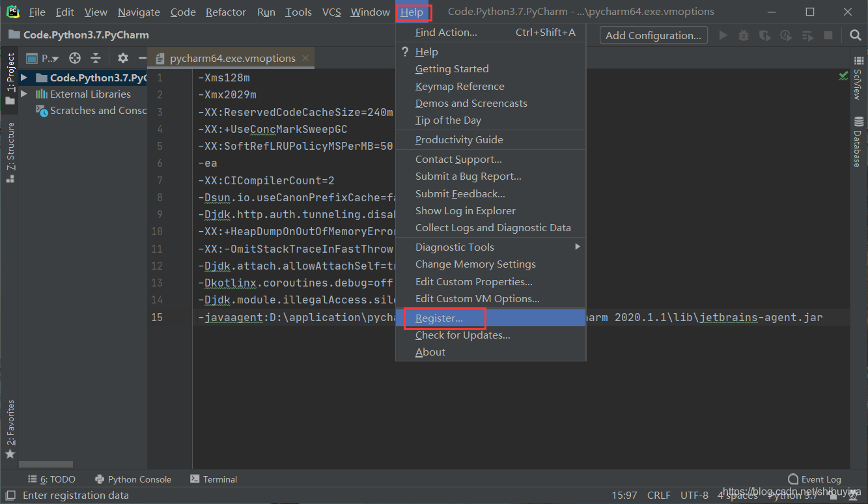Choose Submit a Bug Report...
The image size is (868, 504).
(491, 176)
